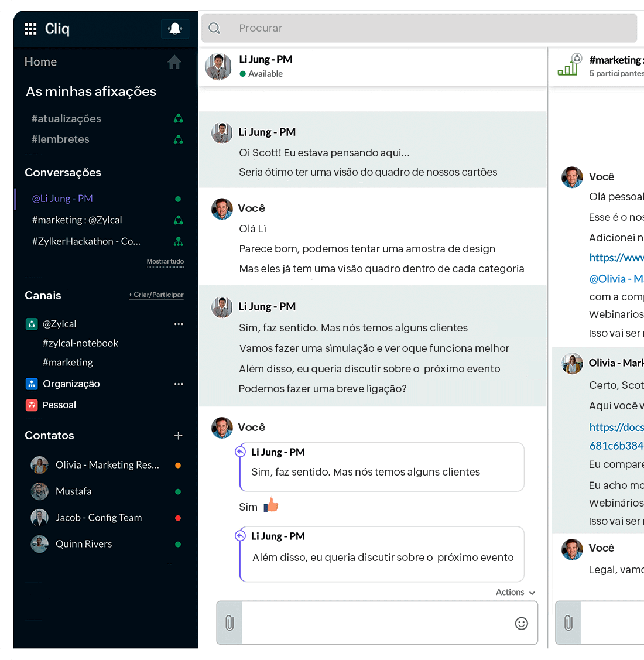Select the Organização channel group

[71, 384]
